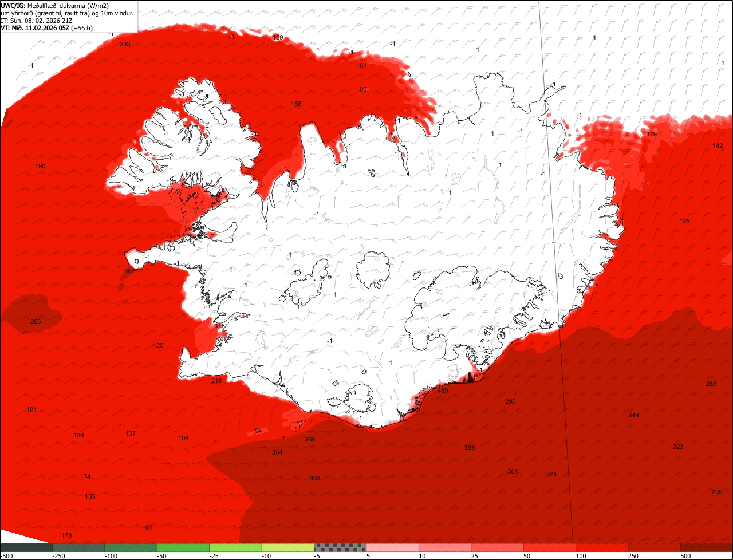This screenshot has width=733, height=560.
Task: Click the value 349 in the east sea
Action: [x=633, y=415]
